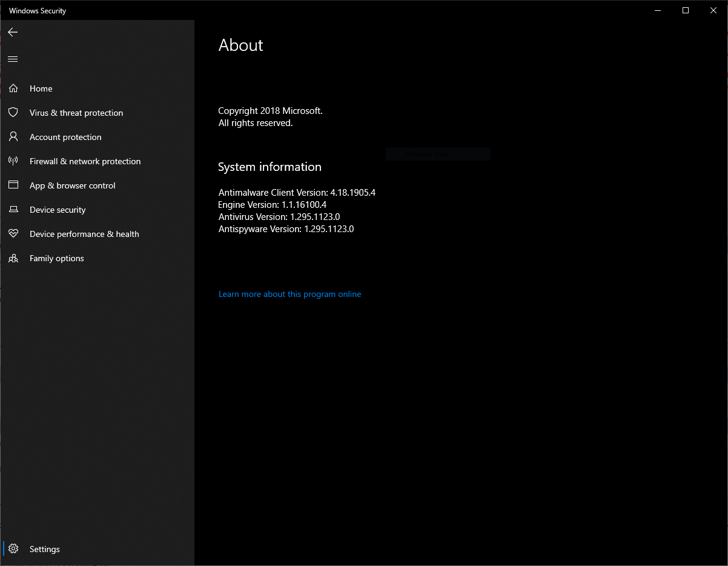Open Firewall & network protection
This screenshot has height=566, width=728.
click(85, 161)
